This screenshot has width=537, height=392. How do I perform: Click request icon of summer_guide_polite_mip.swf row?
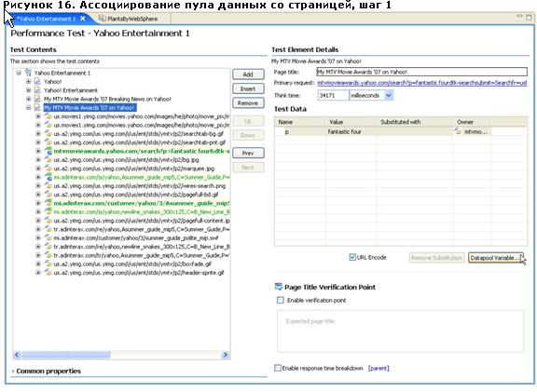(x=48, y=238)
